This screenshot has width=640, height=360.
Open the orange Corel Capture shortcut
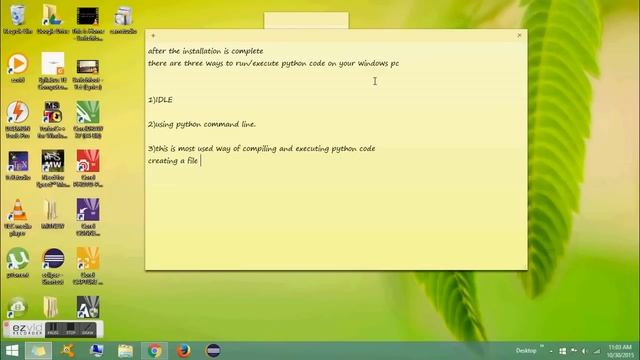point(87,266)
